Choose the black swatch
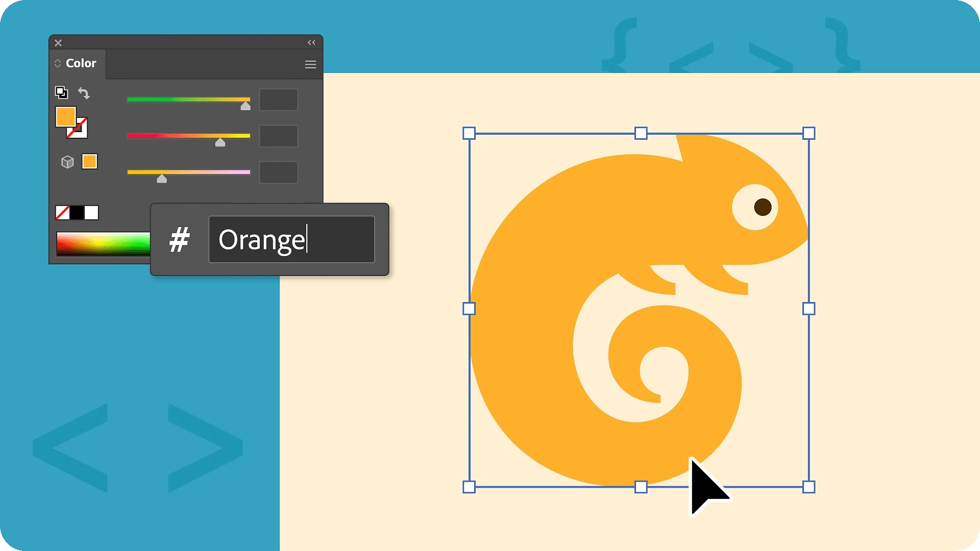Viewport: 980px width, 551px height. pos(77,213)
